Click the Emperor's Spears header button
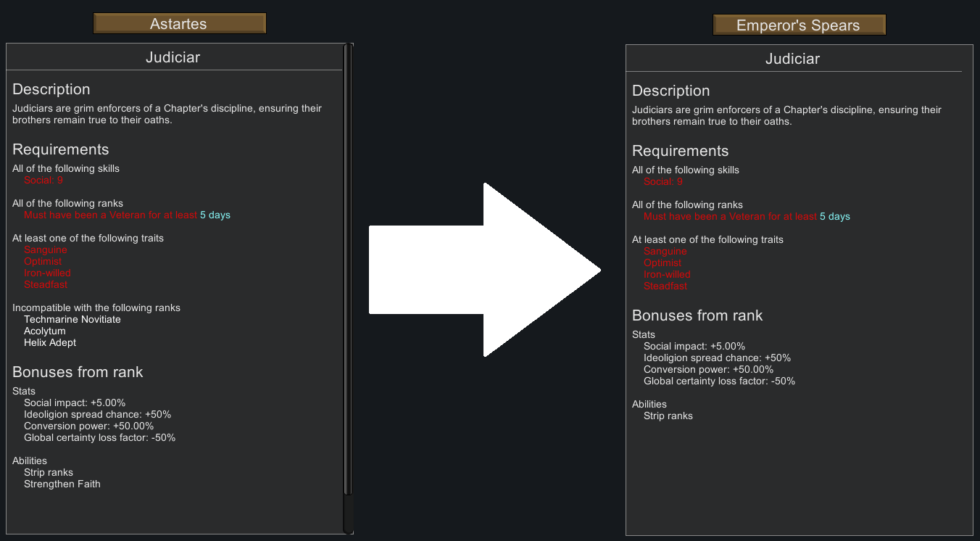This screenshot has width=980, height=541. 799,25
